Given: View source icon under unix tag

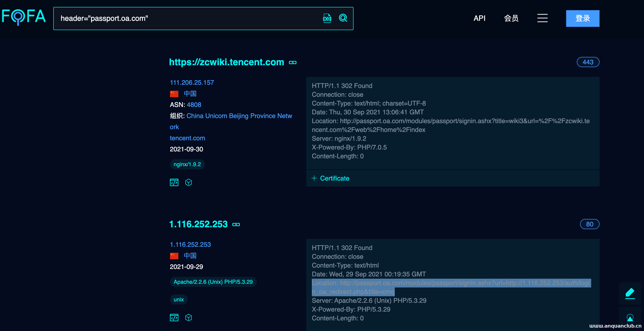Looking at the screenshot, I should click(x=174, y=318).
